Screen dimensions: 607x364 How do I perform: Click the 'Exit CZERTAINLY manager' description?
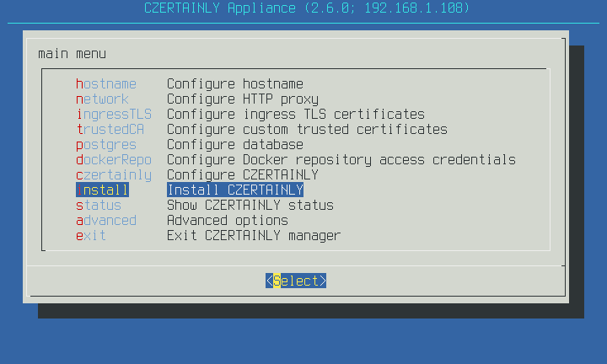(x=254, y=235)
